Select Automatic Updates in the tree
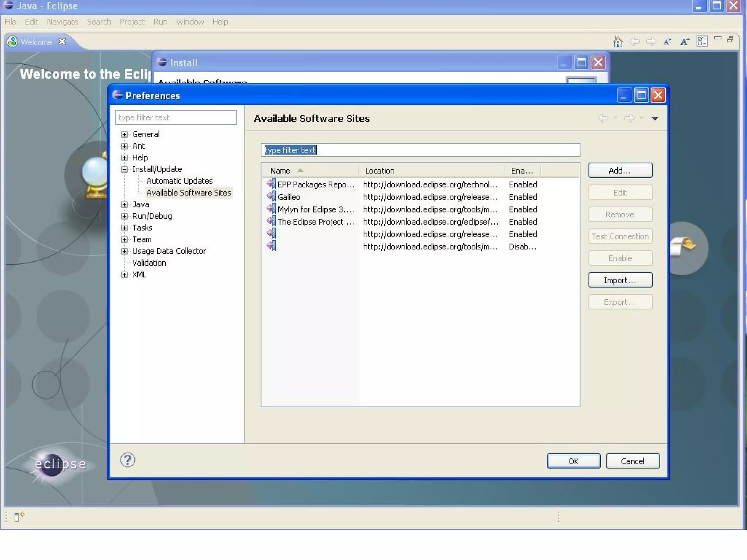This screenshot has height=560, width=747. click(179, 181)
